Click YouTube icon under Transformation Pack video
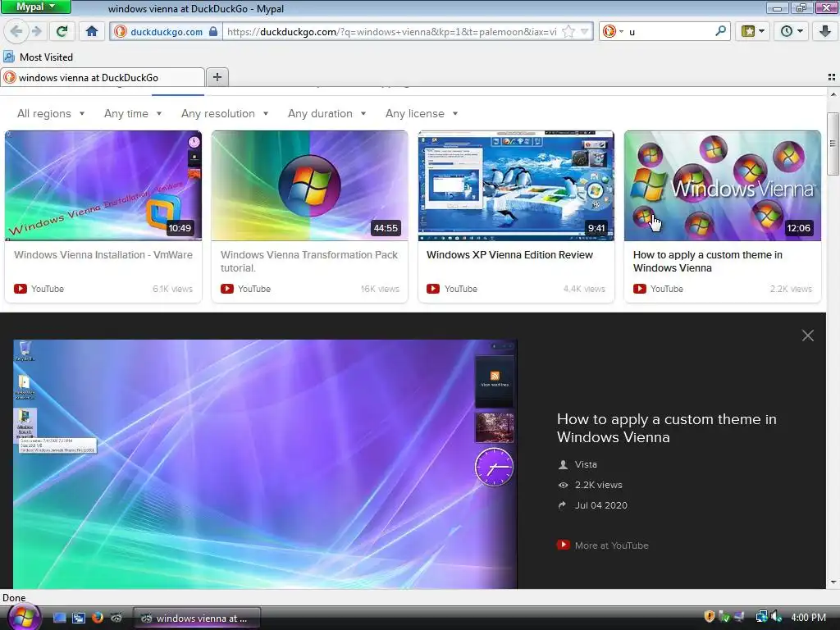This screenshot has width=840, height=630. 227,289
